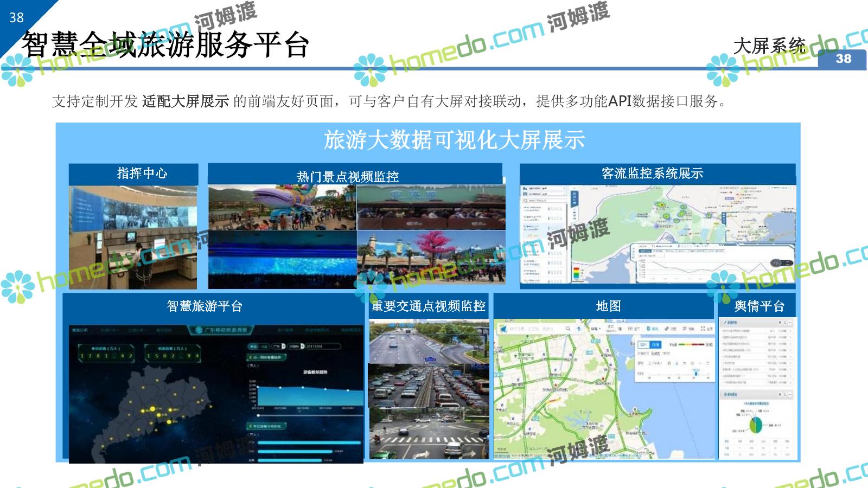Viewport: 868px width, 488px height.
Task: Select the 客流监控系统展示 header label
Action: 652,174
